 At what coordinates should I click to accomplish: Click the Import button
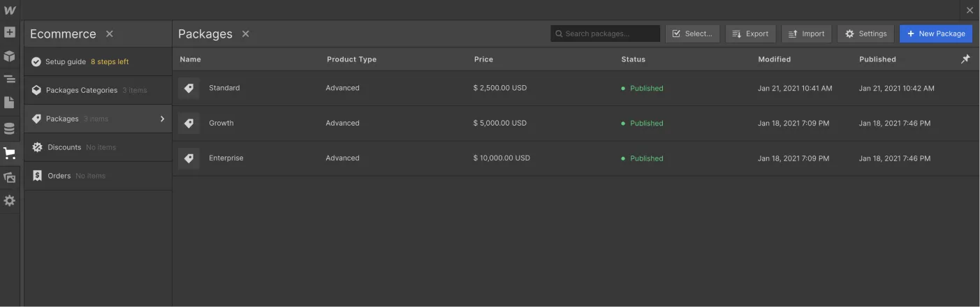[806, 33]
